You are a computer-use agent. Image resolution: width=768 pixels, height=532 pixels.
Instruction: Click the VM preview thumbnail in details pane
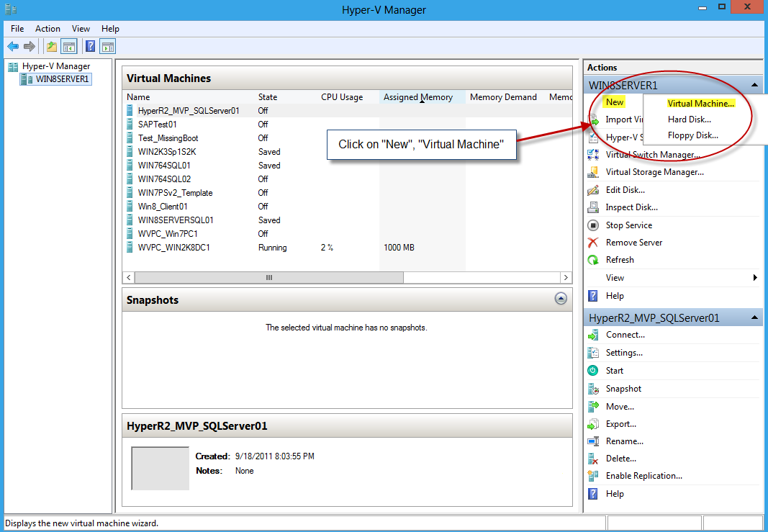(161, 469)
